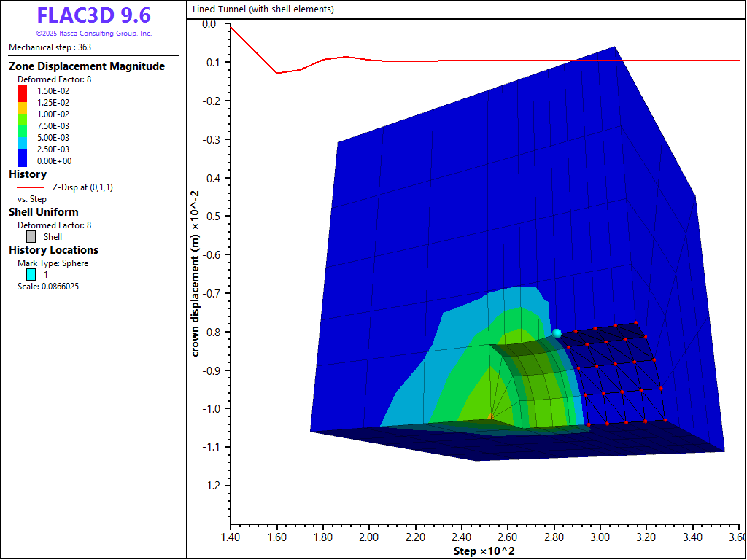This screenshot has width=747, height=560.
Task: Click the cyan History Locations legend box
Action: (31, 275)
